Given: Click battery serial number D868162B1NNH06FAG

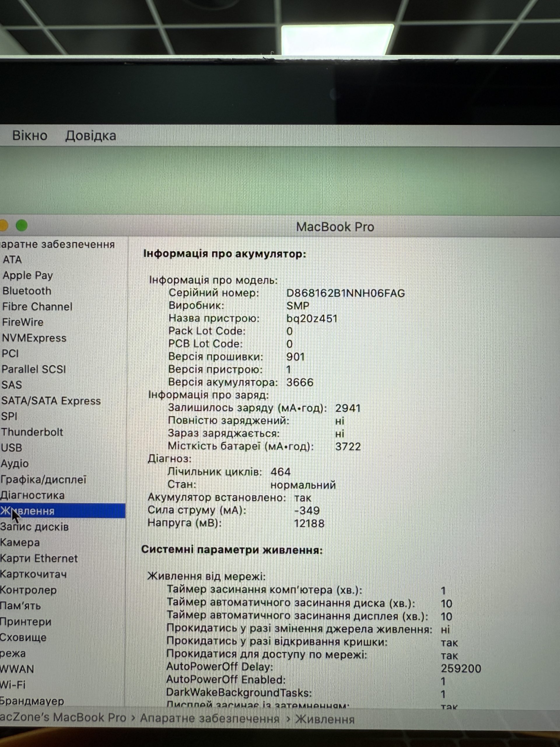Looking at the screenshot, I should (x=345, y=293).
